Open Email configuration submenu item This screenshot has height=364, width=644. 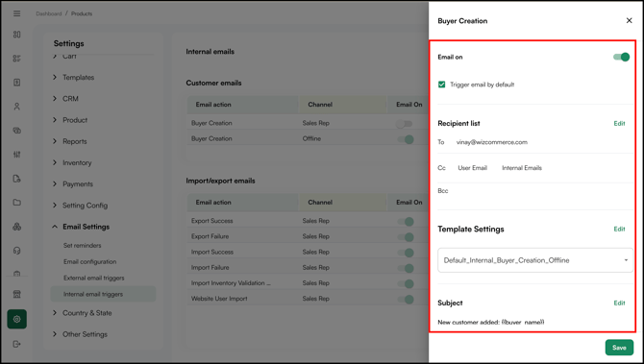coord(90,261)
